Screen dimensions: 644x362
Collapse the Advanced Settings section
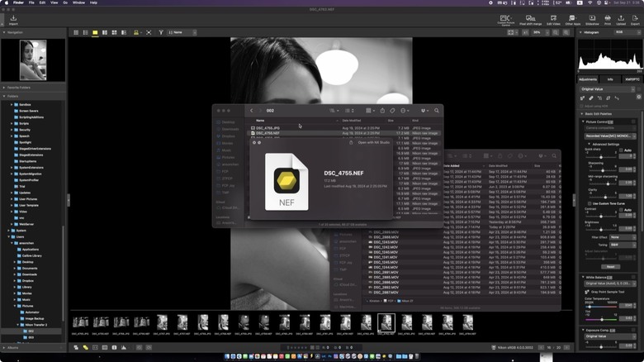(x=588, y=145)
